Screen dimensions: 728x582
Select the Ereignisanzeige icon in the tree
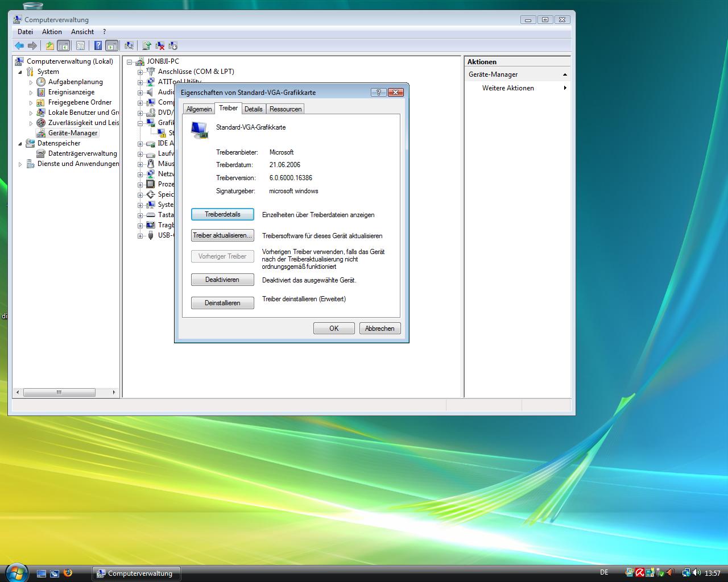(x=41, y=92)
